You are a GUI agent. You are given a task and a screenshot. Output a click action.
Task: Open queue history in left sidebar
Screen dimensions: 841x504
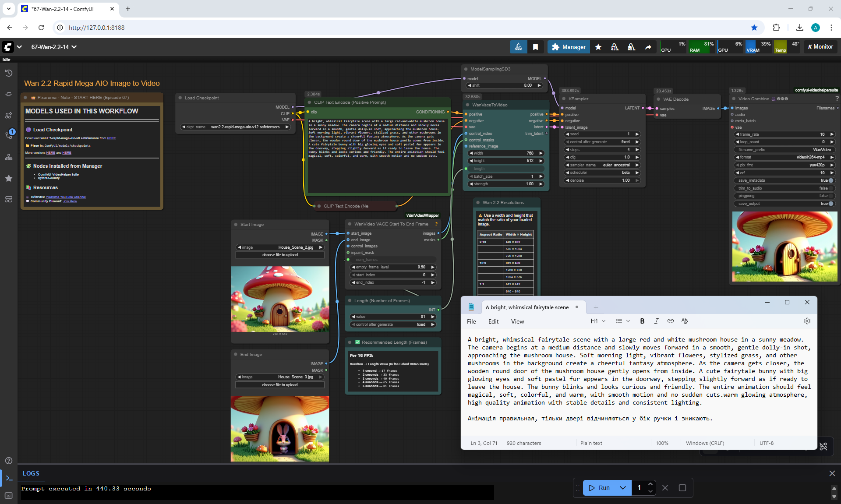click(x=8, y=73)
